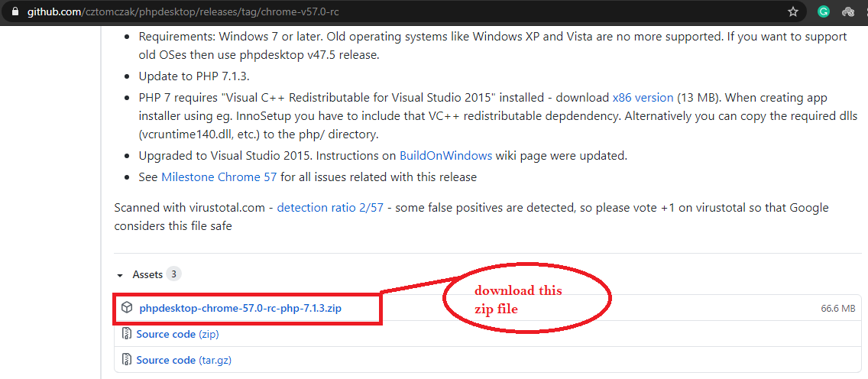Screen dimensions: 868x379
Task: Download phpdesktop-chrome-57.0-rc-php-7.1.3.zip
Action: point(240,308)
